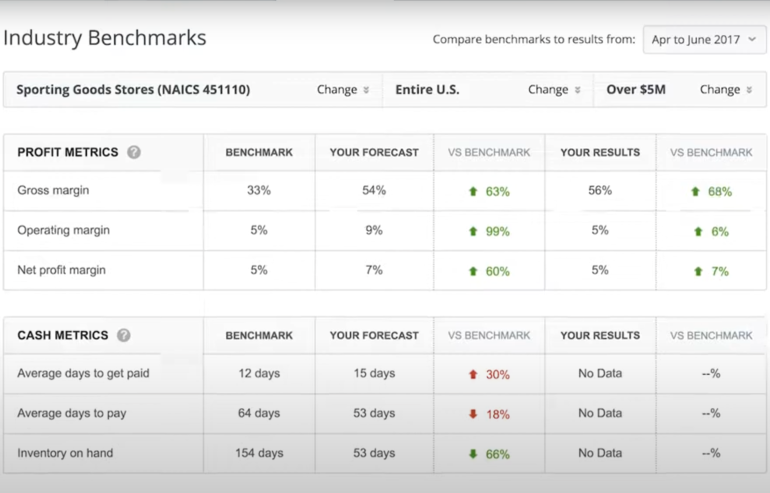The height and width of the screenshot is (493, 770).
Task: Click green up arrow next to 63%
Action: [x=473, y=191]
